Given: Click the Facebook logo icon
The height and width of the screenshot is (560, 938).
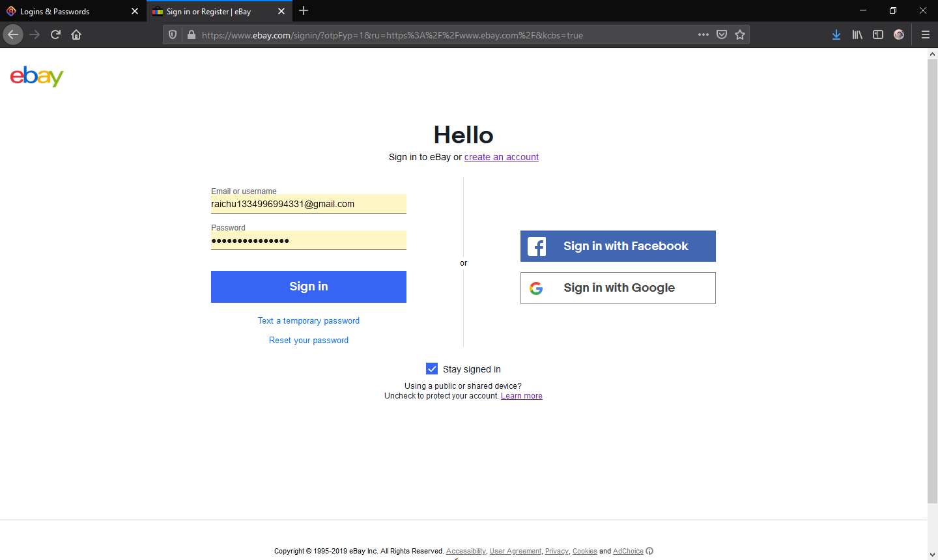Looking at the screenshot, I should 537,246.
